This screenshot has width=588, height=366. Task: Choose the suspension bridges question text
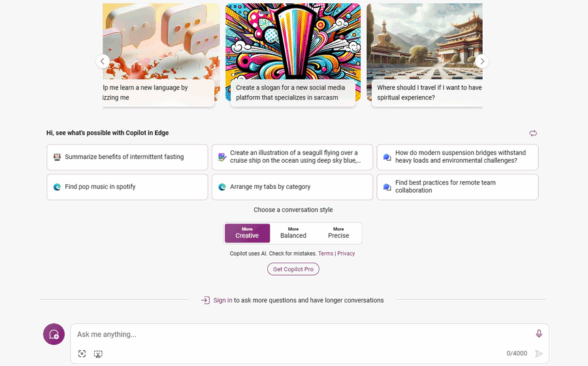coord(461,156)
